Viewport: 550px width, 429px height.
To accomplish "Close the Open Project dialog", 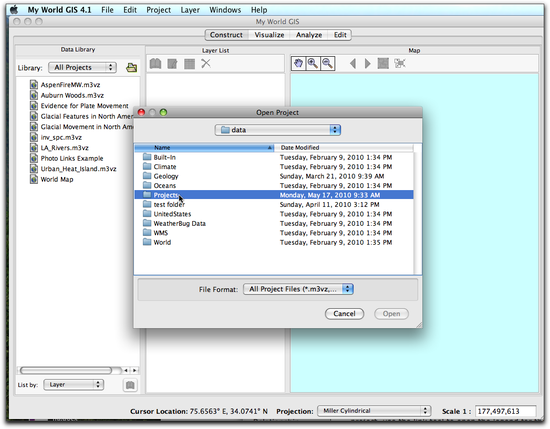I will click(141, 113).
